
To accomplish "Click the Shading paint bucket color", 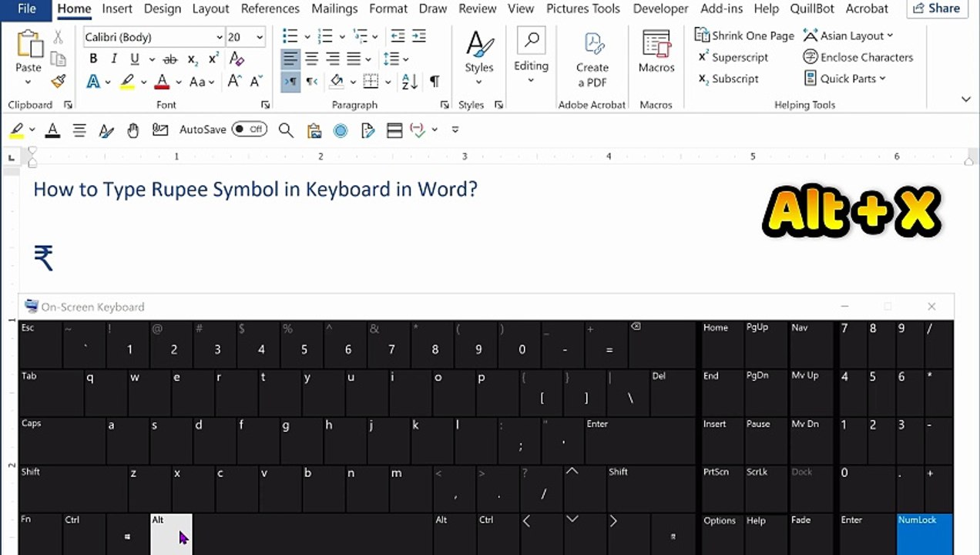I will point(337,81).
